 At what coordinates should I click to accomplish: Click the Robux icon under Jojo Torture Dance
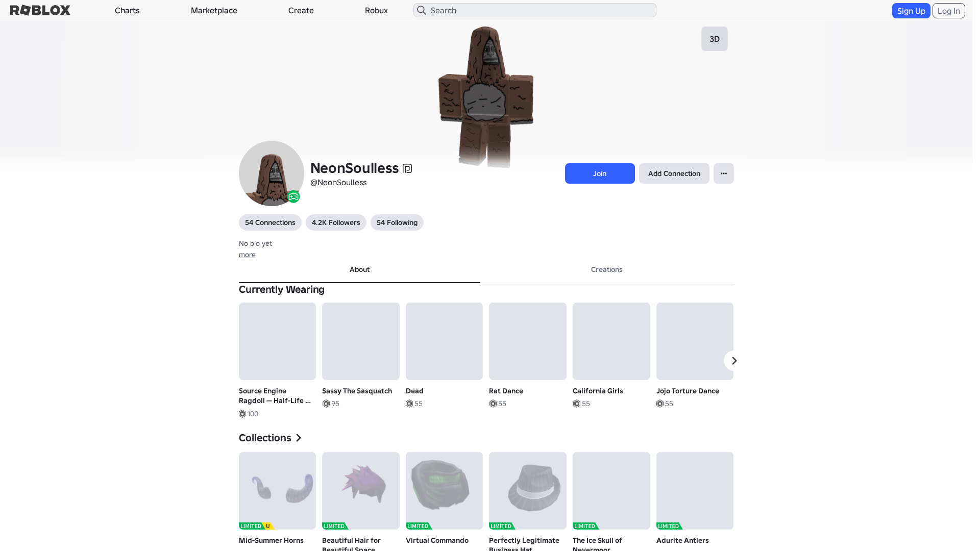[660, 404]
